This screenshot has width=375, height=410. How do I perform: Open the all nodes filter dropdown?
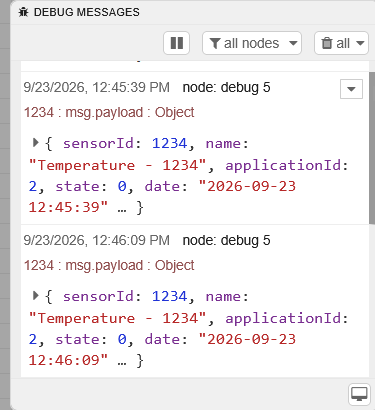[x=252, y=43]
